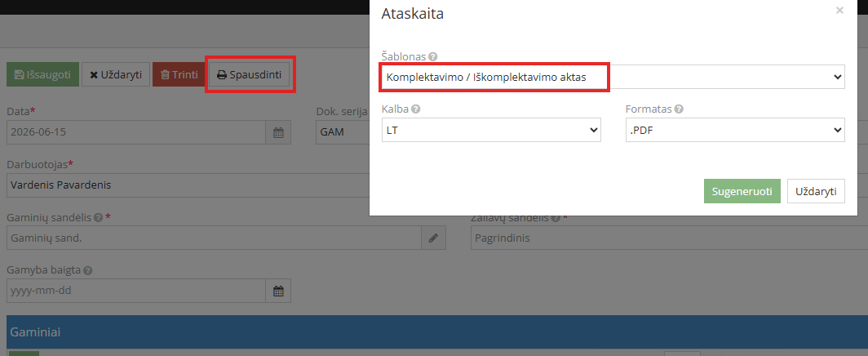Open the calendar picker for the Data field

pyautogui.click(x=278, y=132)
